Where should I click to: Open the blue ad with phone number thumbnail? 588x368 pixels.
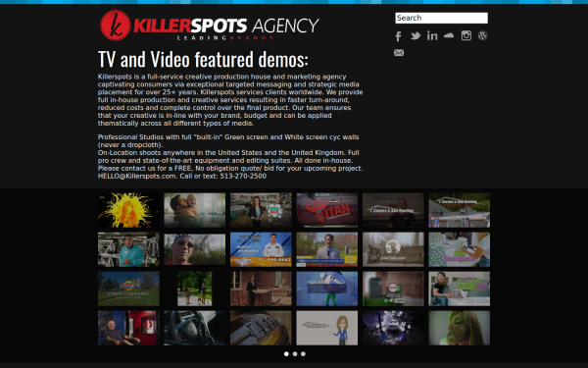coord(261,249)
